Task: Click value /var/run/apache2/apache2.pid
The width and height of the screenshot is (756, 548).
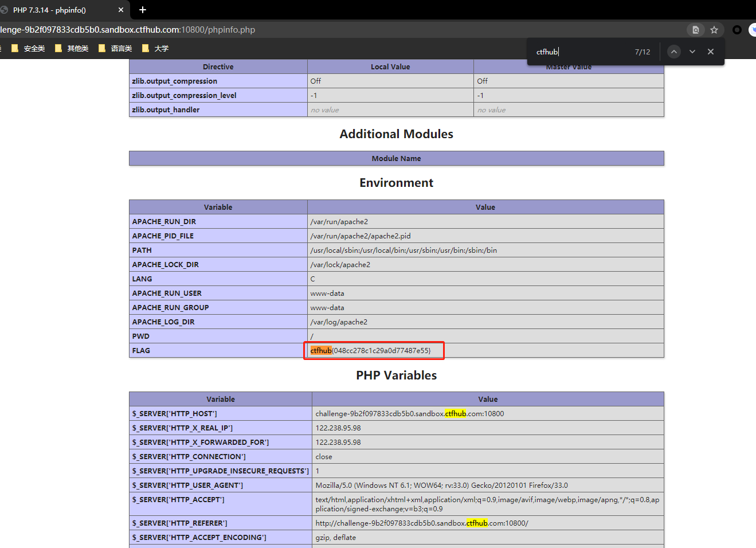Action: click(361, 236)
